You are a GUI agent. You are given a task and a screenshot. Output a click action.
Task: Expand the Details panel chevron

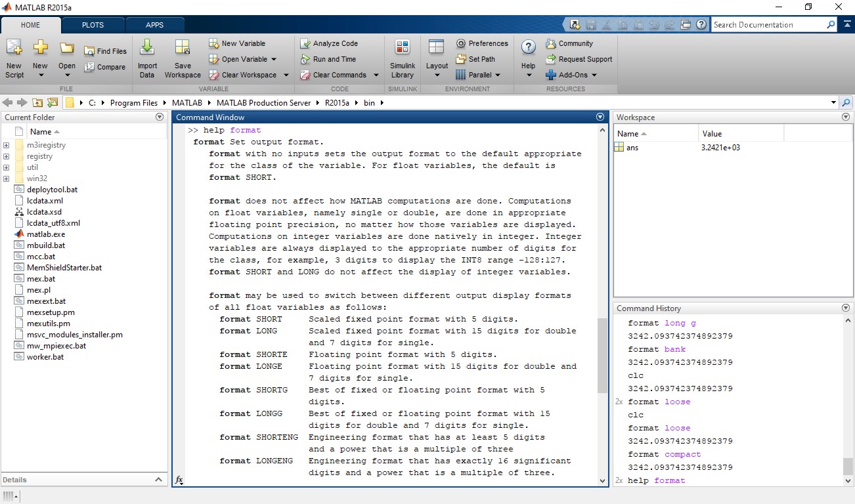[158, 480]
